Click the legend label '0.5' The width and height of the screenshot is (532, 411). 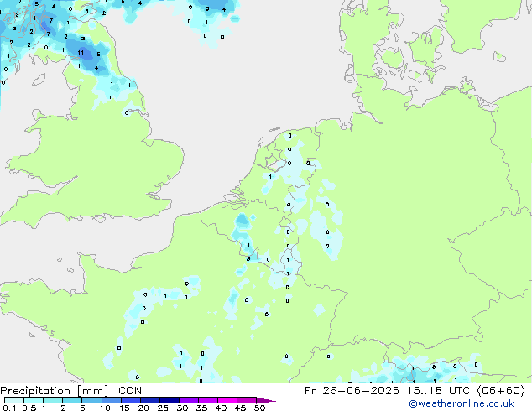pyautogui.click(x=29, y=408)
